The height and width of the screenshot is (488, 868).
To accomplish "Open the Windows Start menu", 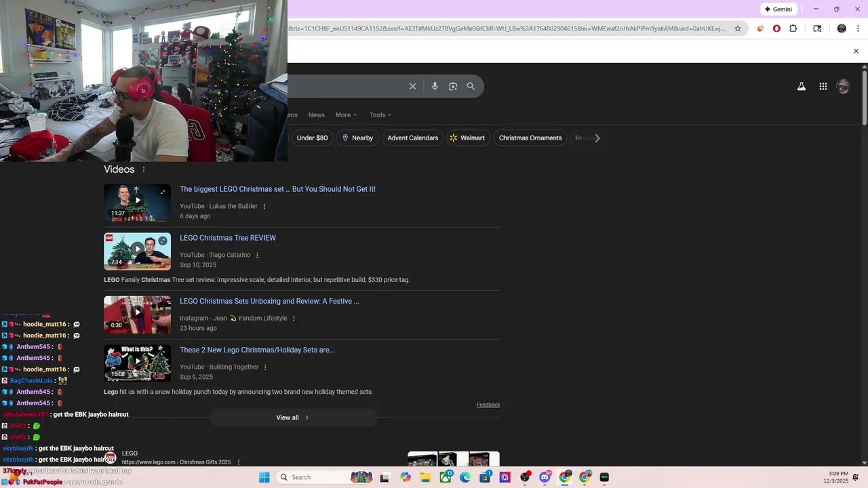I will click(264, 477).
